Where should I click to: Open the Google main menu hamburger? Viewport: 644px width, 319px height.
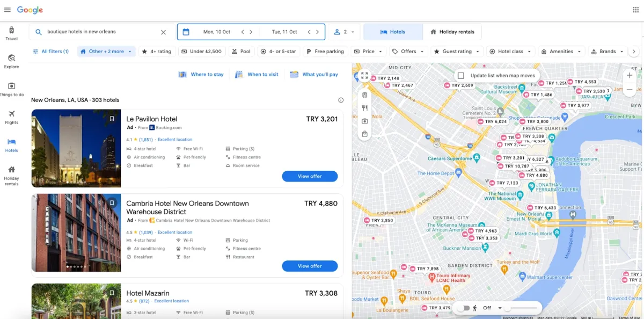8,10
